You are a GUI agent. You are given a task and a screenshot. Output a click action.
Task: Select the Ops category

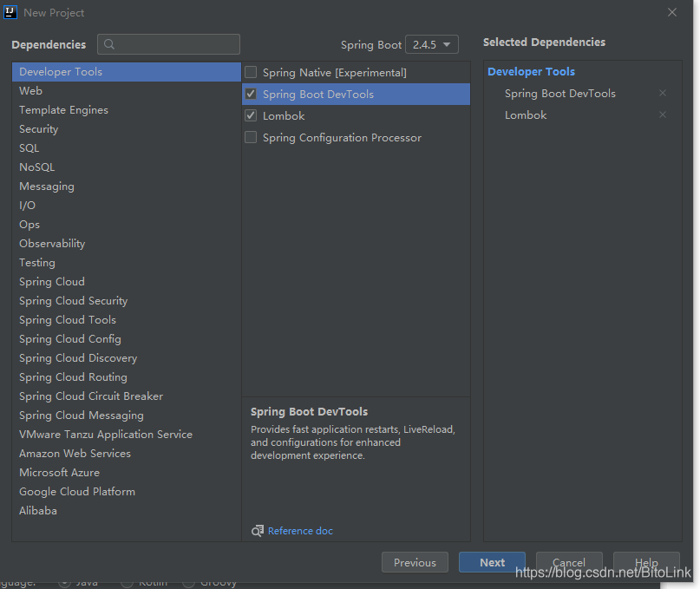pos(127,225)
